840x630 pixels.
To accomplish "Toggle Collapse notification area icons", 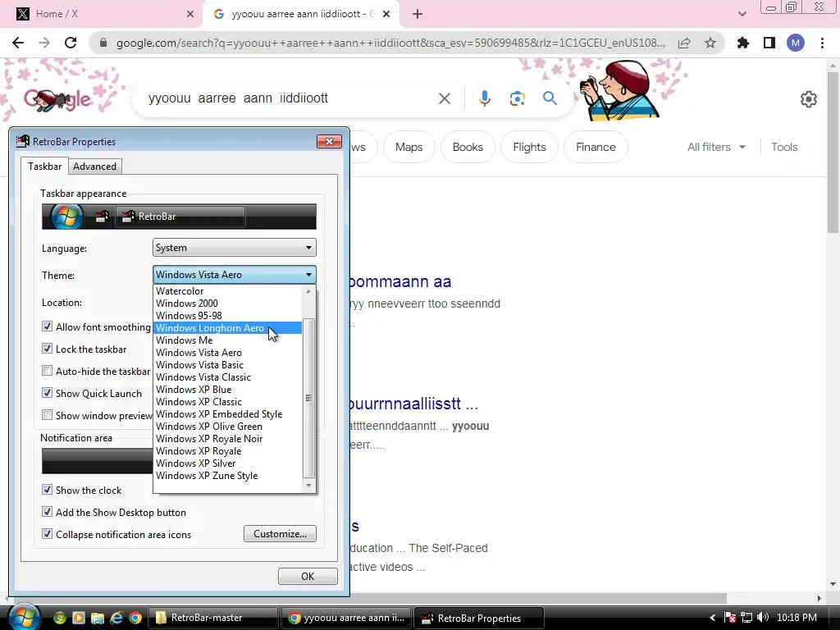I will 47,533.
